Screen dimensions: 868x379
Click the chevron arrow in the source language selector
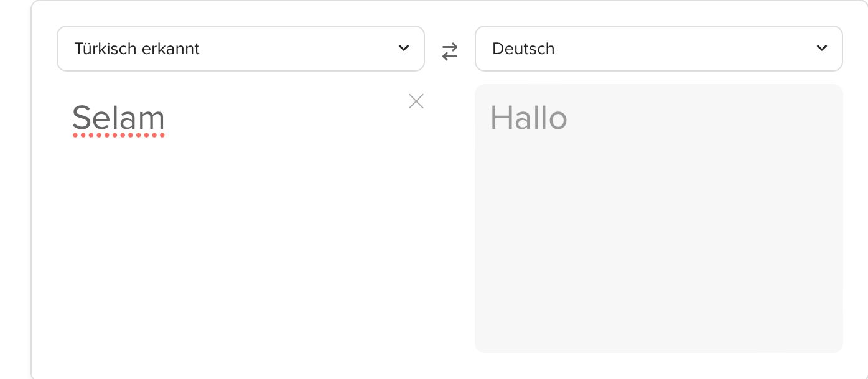(x=403, y=48)
